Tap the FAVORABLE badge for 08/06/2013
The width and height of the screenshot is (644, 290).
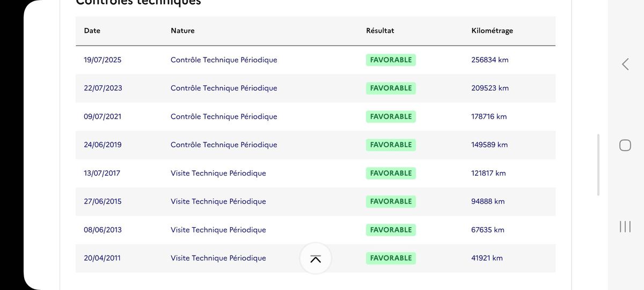(391, 230)
